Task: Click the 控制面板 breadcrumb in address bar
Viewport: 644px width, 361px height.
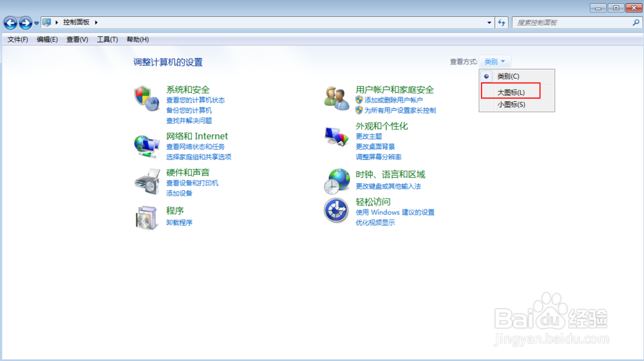Action: (x=76, y=22)
